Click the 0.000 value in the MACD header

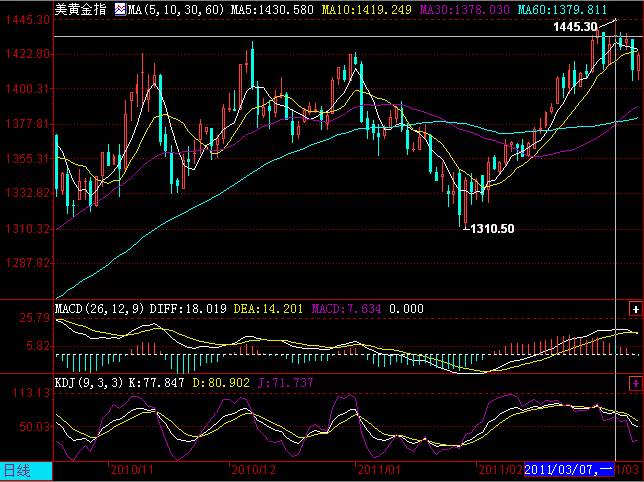point(406,309)
